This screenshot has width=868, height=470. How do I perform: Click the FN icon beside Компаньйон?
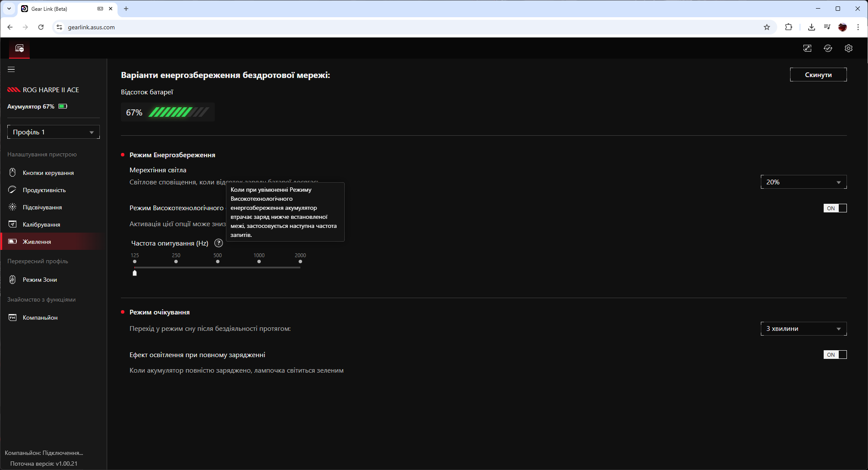[12, 317]
